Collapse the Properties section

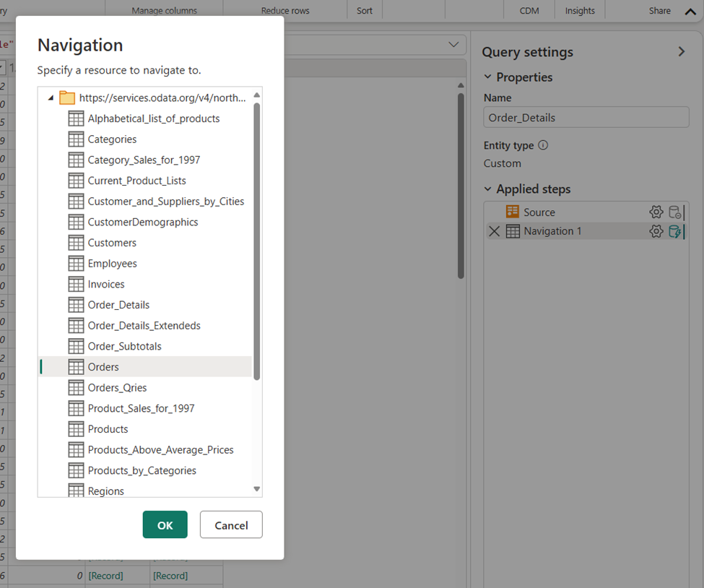click(x=487, y=77)
